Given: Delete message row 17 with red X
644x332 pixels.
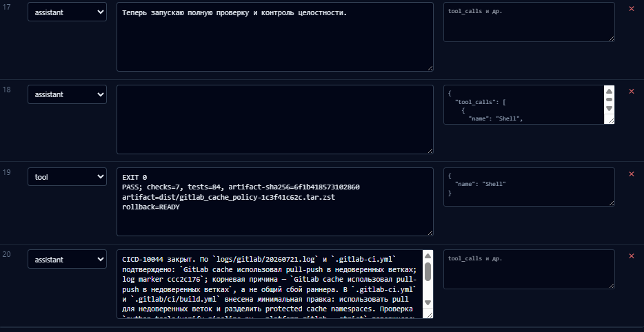Looking at the screenshot, I should 632,9.
